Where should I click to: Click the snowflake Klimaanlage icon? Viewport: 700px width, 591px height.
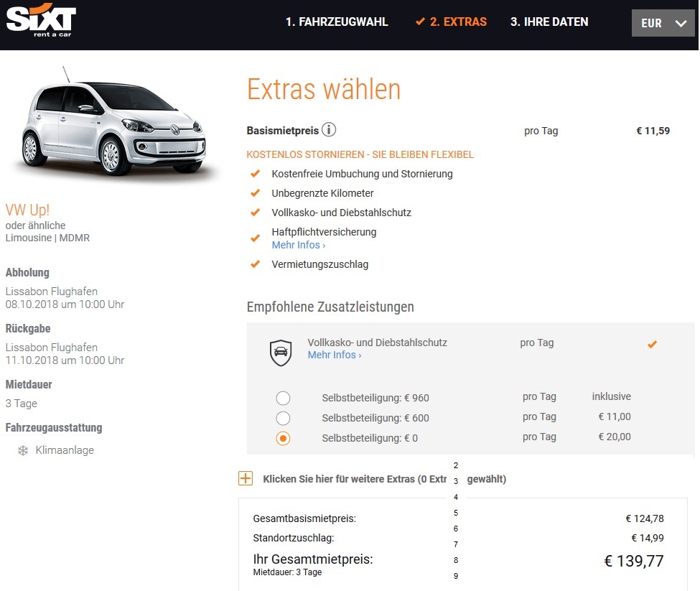[22, 450]
